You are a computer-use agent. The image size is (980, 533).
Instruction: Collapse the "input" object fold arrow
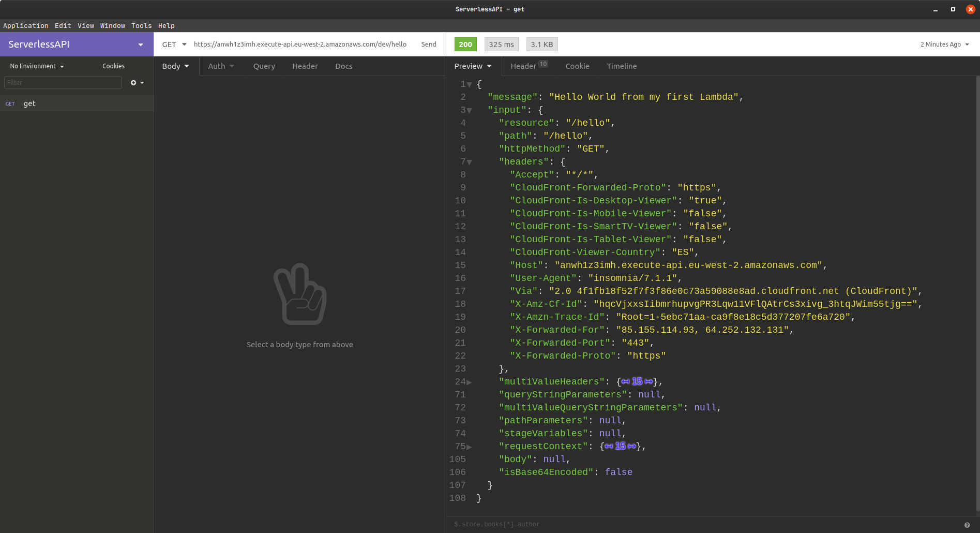469,110
